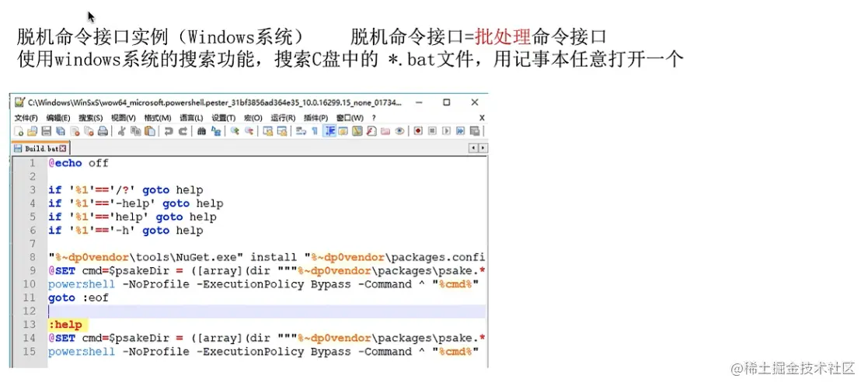Click the line comparing '-h'
The height and width of the screenshot is (389, 868).
[x=126, y=231]
